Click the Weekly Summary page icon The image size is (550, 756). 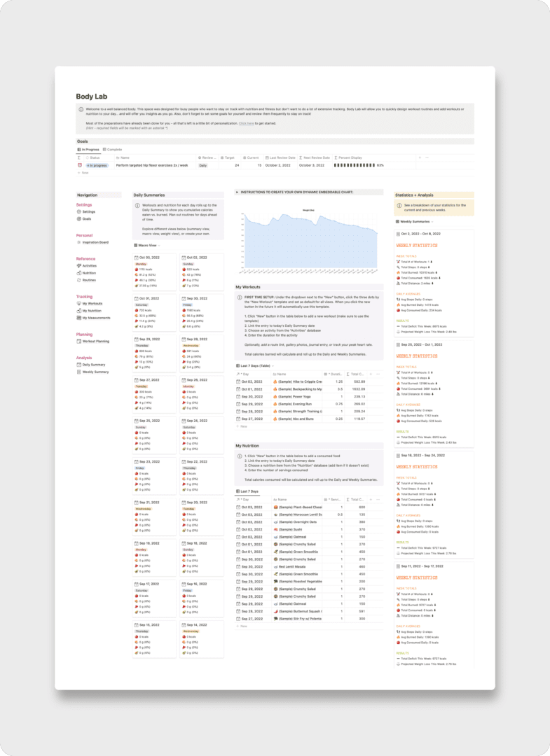(x=79, y=372)
